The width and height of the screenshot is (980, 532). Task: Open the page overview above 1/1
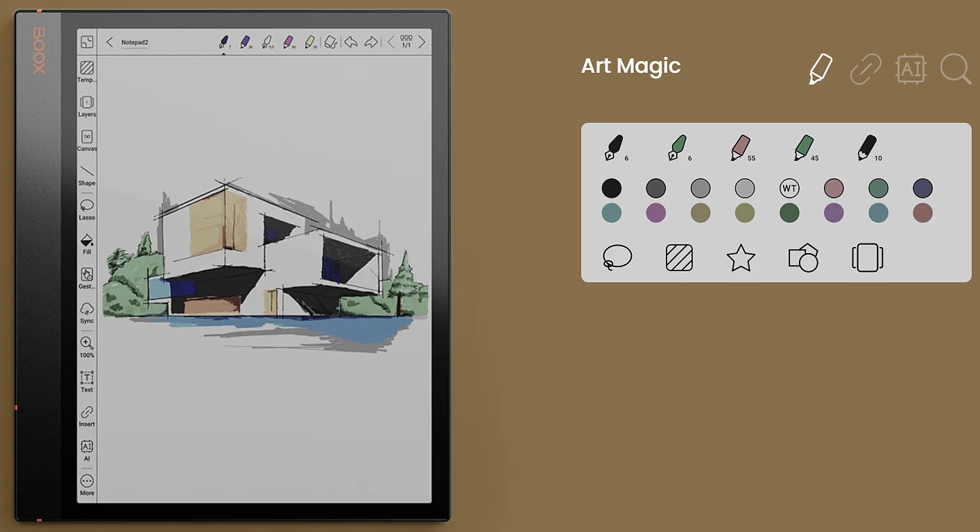coord(406,39)
